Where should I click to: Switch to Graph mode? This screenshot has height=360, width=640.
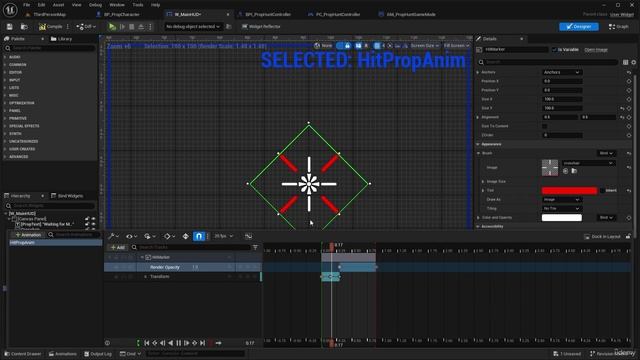pyautogui.click(x=619, y=27)
